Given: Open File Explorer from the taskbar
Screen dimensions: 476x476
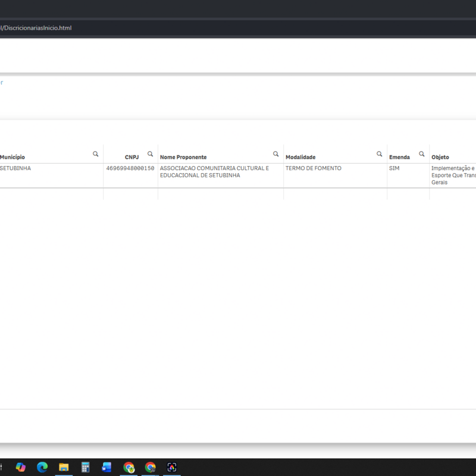Looking at the screenshot, I should tap(64, 467).
